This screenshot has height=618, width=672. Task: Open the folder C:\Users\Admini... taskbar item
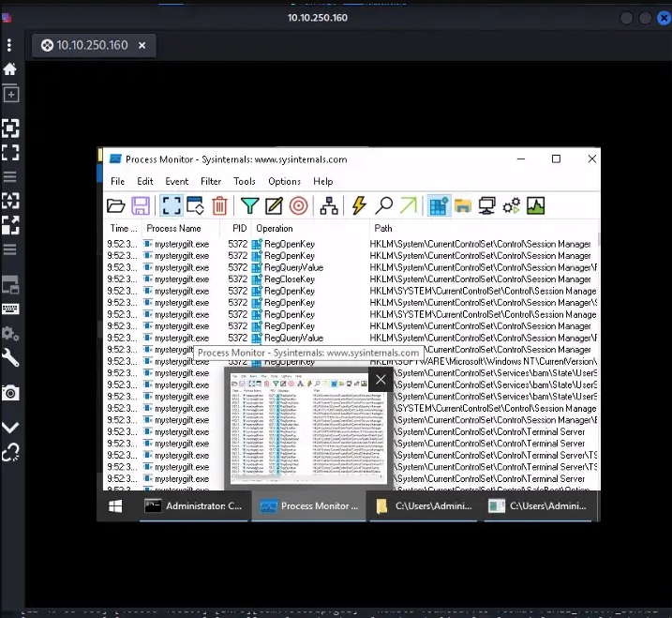tap(424, 506)
